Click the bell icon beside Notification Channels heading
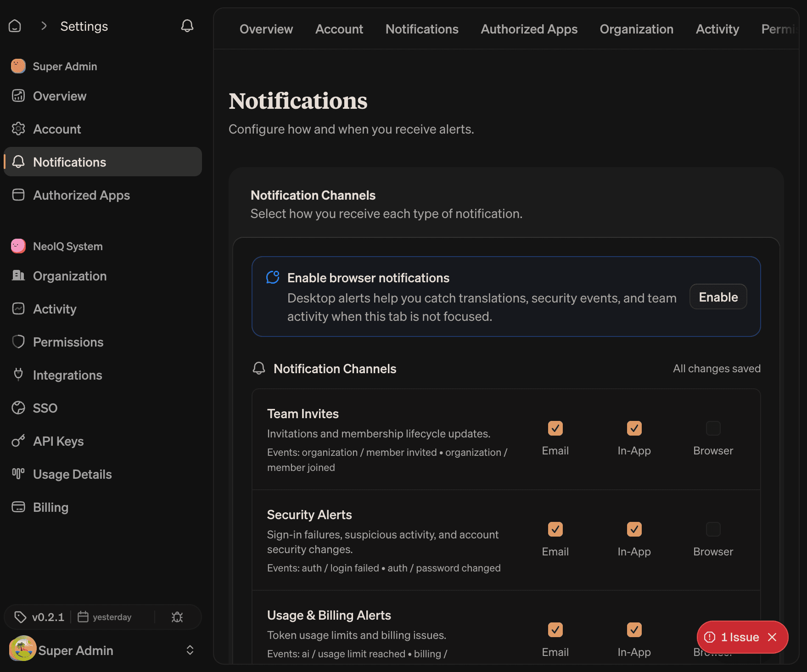This screenshot has width=807, height=672. tap(259, 368)
